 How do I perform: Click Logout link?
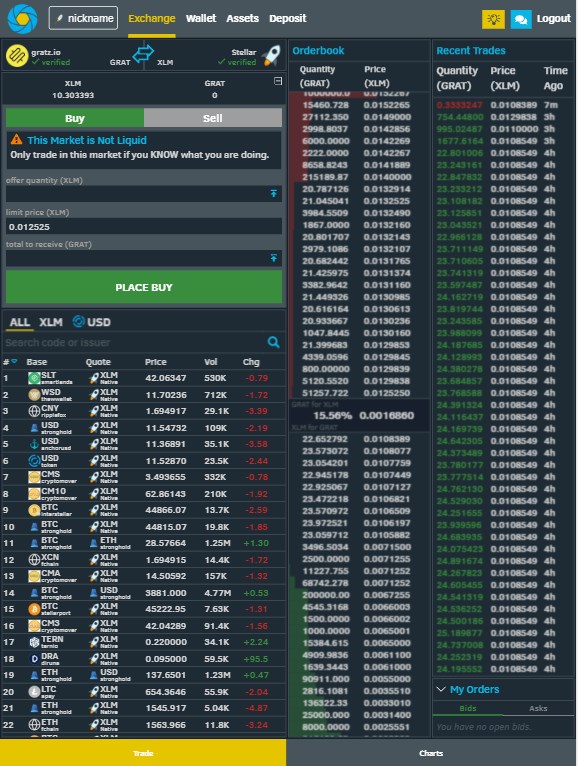pos(554,19)
